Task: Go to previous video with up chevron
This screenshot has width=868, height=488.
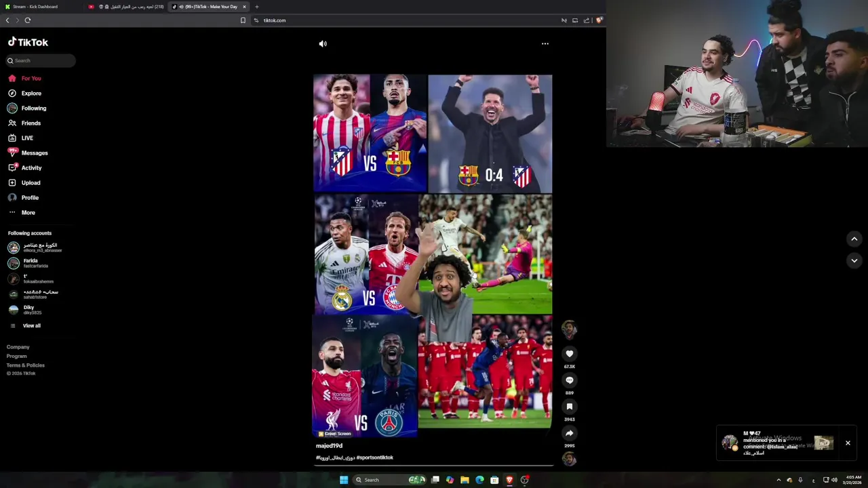Action: (854, 239)
